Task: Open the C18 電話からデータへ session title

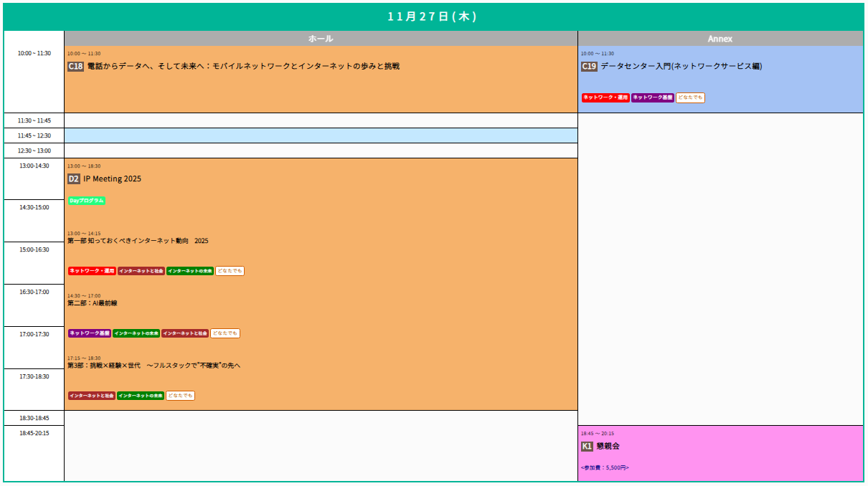Action: 242,67
